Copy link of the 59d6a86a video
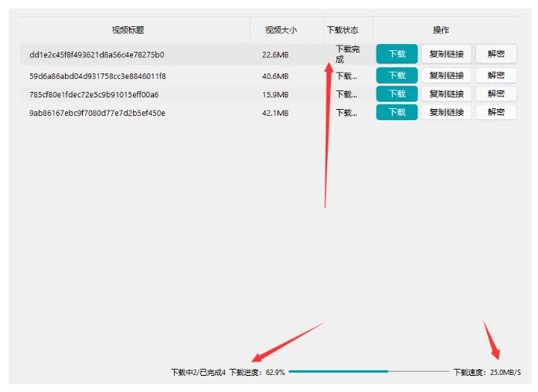Image resolution: width=538 pixels, height=392 pixels. click(446, 76)
